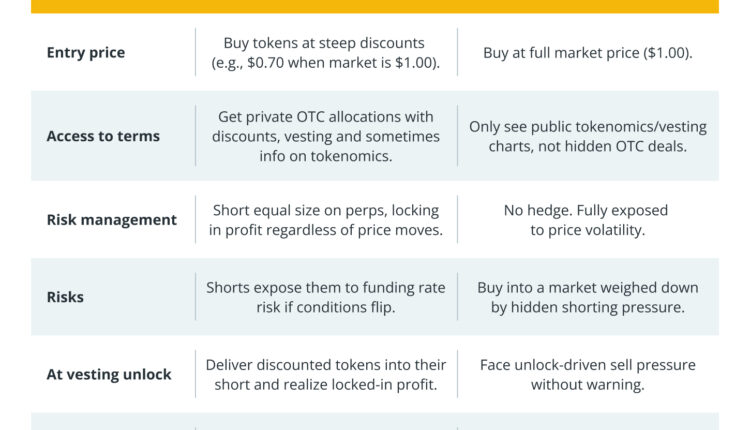
Task: Select the "Risk management" row label
Action: click(111, 220)
